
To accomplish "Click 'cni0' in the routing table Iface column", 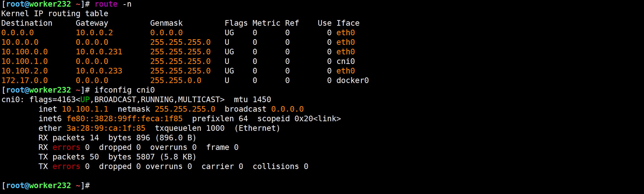I will tap(345, 61).
